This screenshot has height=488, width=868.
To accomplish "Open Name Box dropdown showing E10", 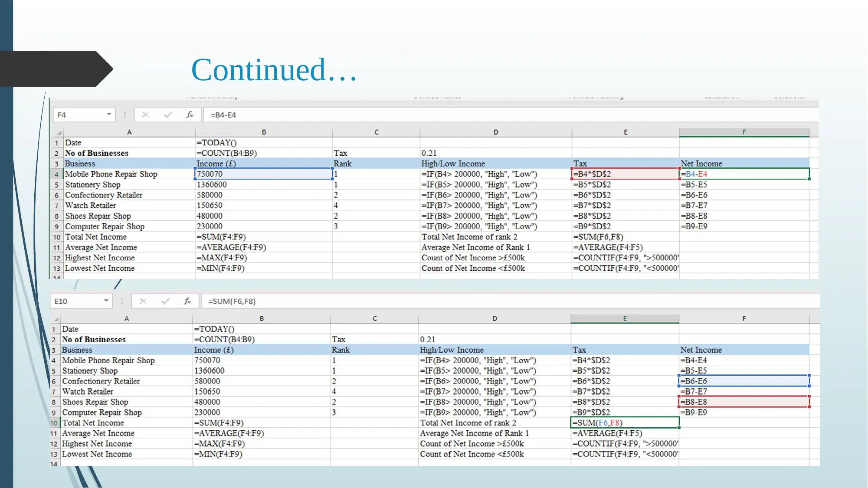I will tap(106, 301).
